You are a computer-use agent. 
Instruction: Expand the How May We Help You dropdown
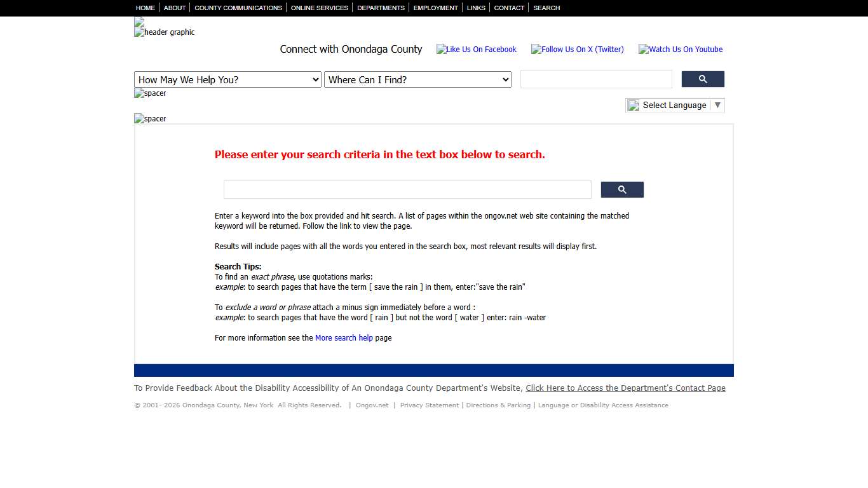pyautogui.click(x=227, y=79)
